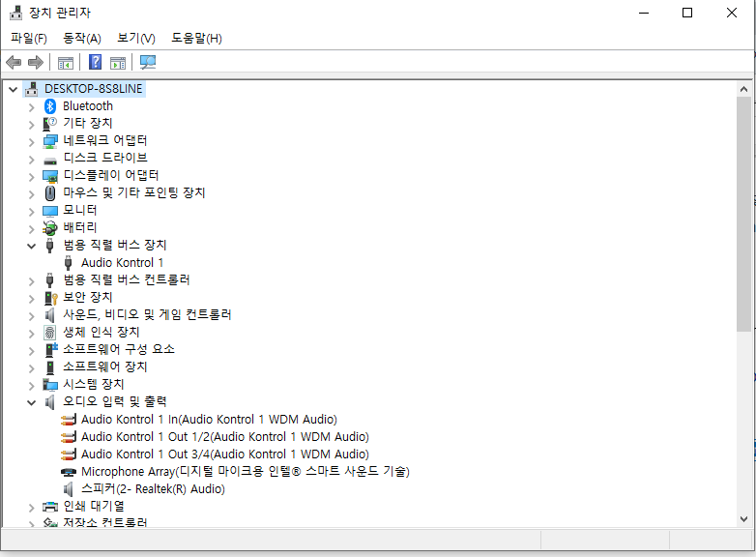The width and height of the screenshot is (756, 557).
Task: Collapse the DESKTOP-8S8LINE root node
Action: click(x=14, y=89)
